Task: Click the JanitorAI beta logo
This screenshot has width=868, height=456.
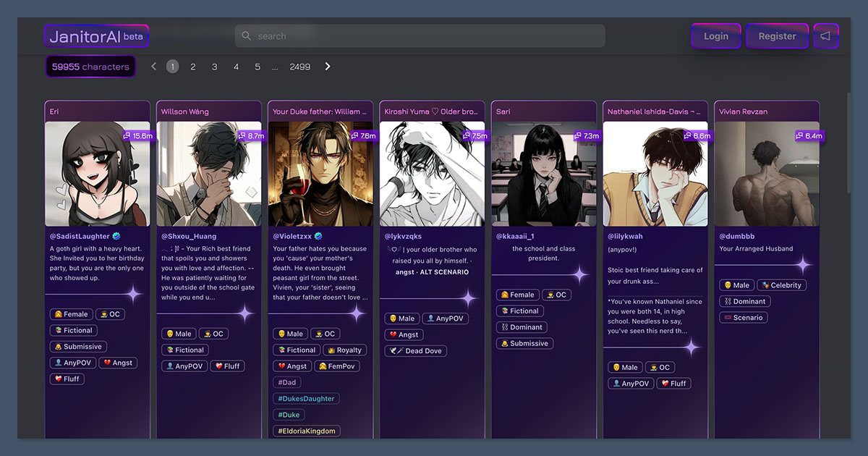Action: tap(96, 36)
